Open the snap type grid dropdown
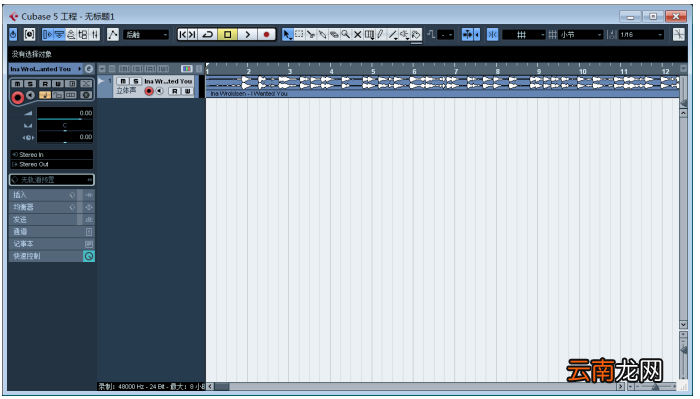 (x=524, y=34)
